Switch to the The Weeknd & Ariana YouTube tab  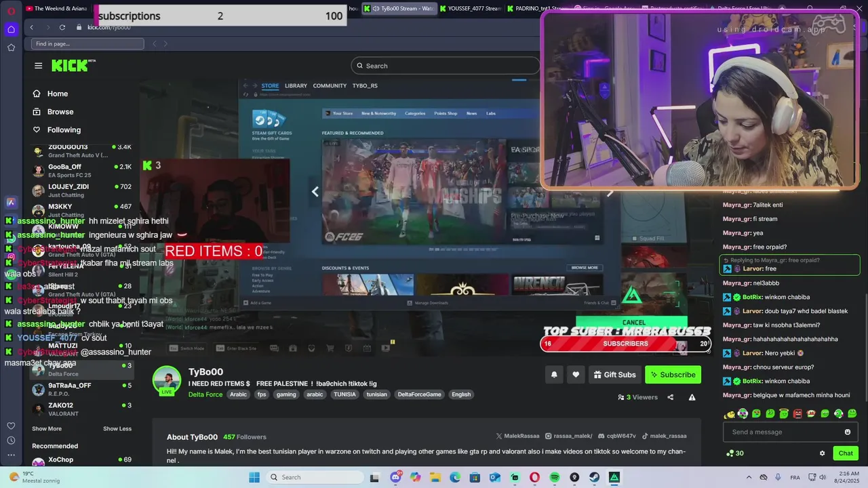58,9
